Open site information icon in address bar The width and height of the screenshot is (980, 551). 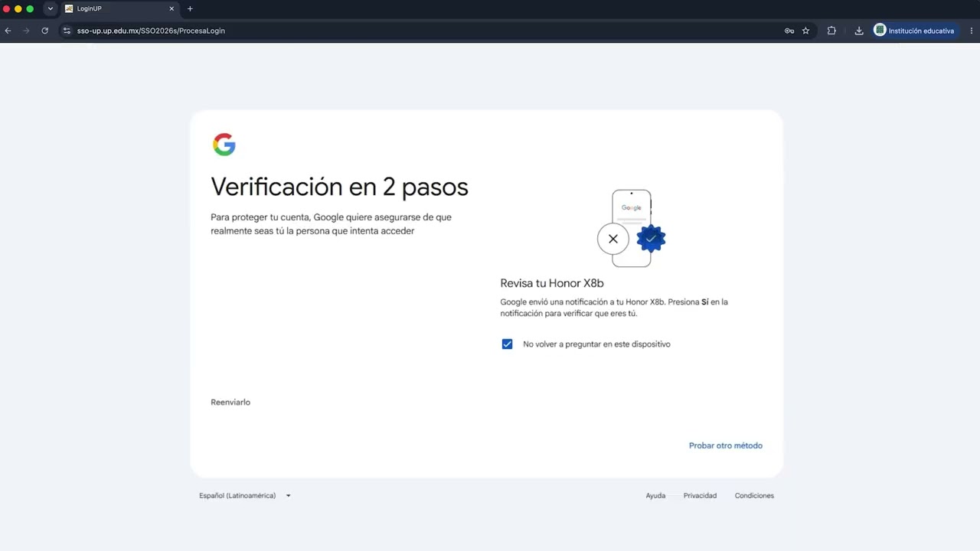point(67,31)
